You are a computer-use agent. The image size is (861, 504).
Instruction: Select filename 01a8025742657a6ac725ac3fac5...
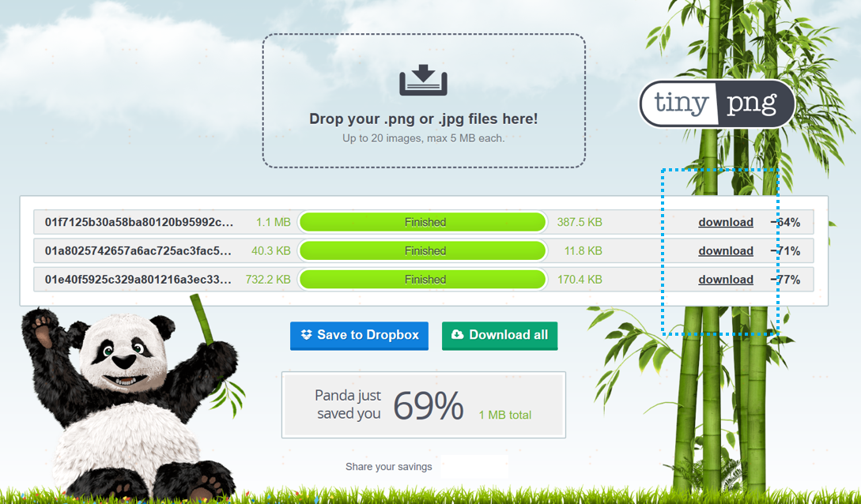click(x=138, y=250)
